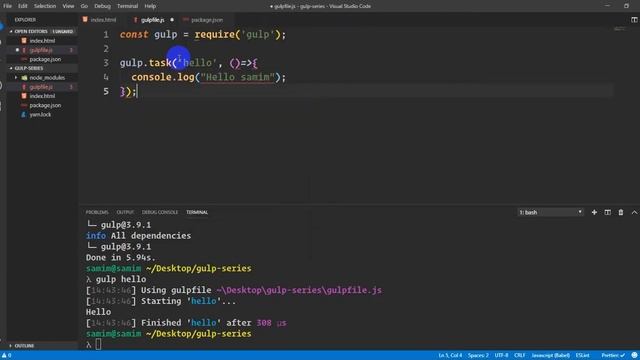Open the Help menu
Screen dimensions: 640x360
click(x=150, y=6)
